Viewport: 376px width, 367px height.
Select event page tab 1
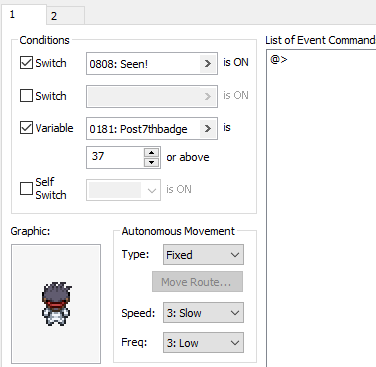(x=23, y=15)
